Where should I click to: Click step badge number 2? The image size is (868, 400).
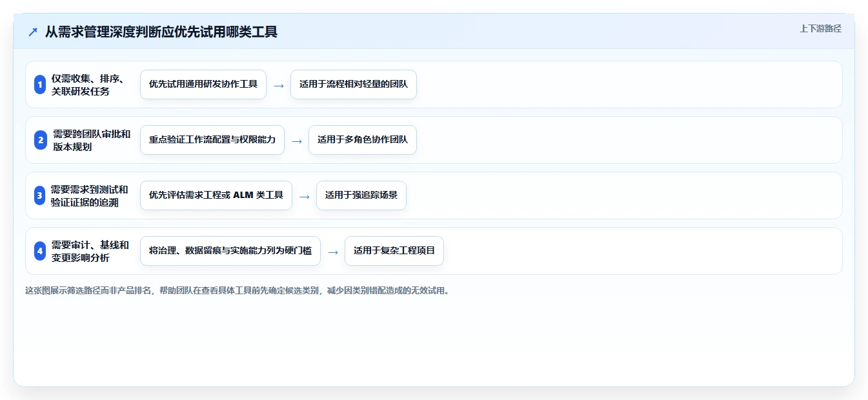(x=40, y=140)
